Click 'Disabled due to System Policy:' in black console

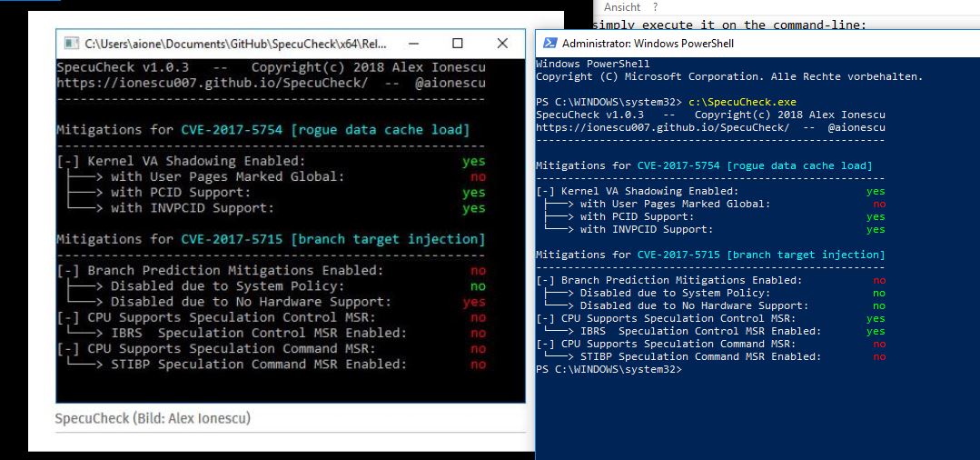[x=227, y=286]
